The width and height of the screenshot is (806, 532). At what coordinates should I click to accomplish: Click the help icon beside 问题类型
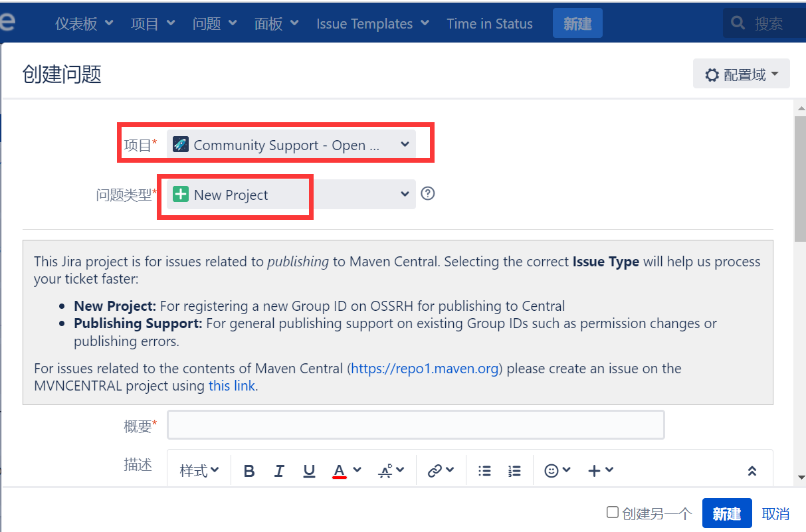[x=428, y=193]
